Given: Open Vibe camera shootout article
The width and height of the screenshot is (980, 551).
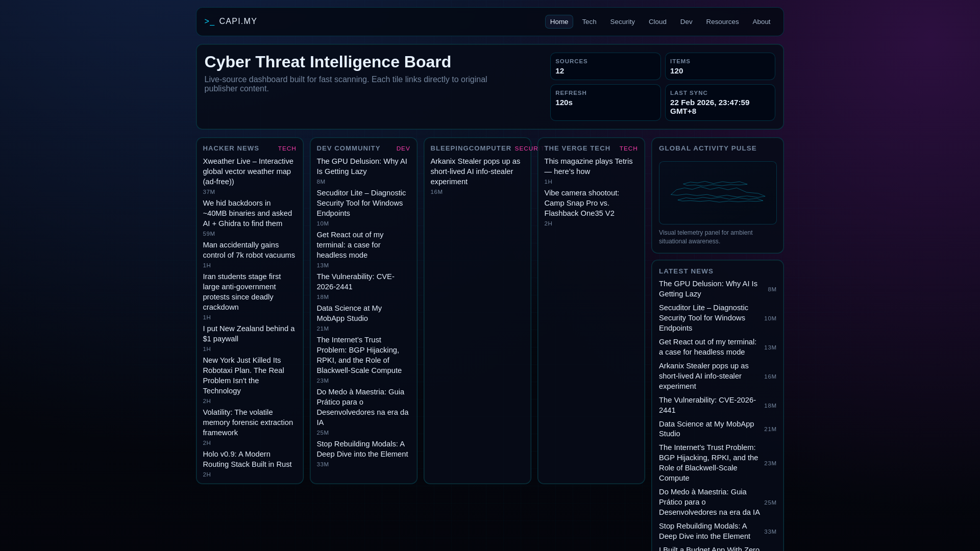Looking at the screenshot, I should 591,203.
